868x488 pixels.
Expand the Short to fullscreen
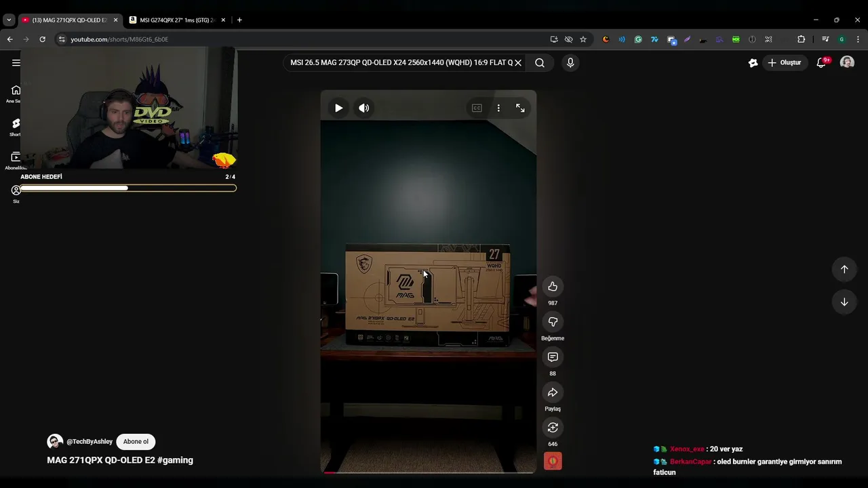click(x=520, y=108)
